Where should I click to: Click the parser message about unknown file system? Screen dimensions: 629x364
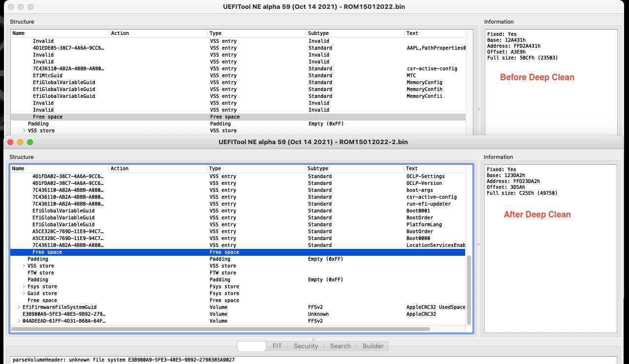click(124, 360)
